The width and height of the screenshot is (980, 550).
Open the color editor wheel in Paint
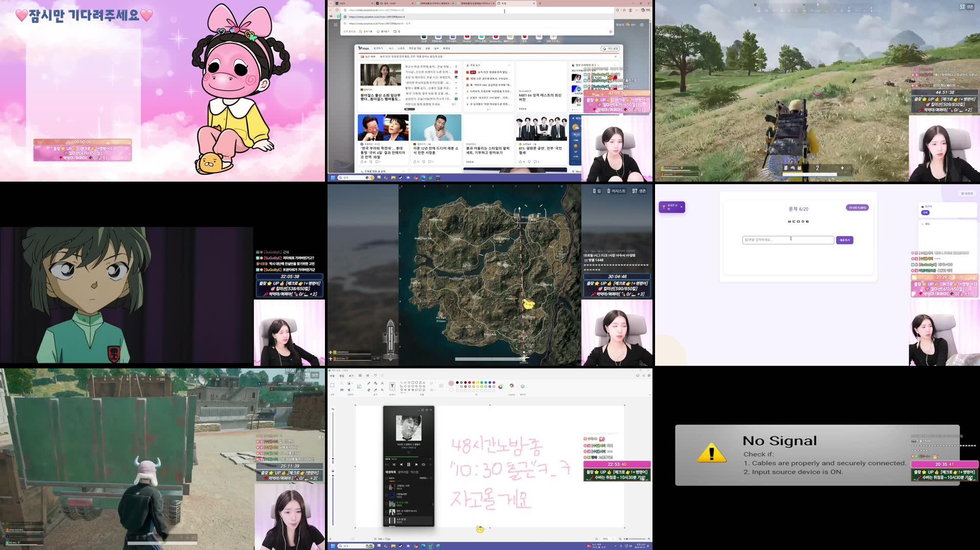500,386
